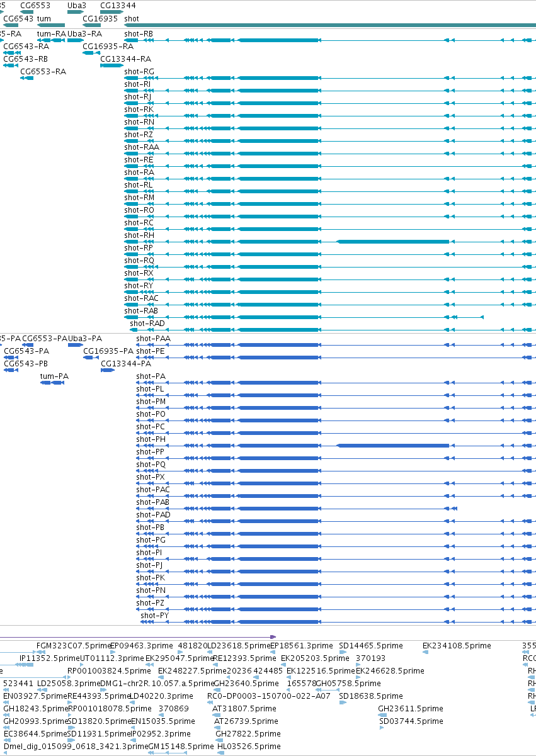Click the CG16935 gene label
The height and width of the screenshot is (756, 536).
tap(100, 18)
